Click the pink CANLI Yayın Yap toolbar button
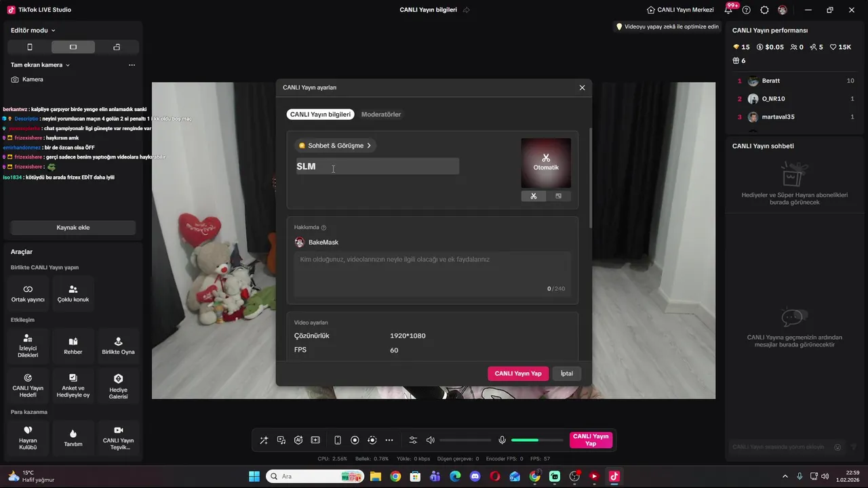Viewport: 868px width, 488px height. tap(591, 440)
